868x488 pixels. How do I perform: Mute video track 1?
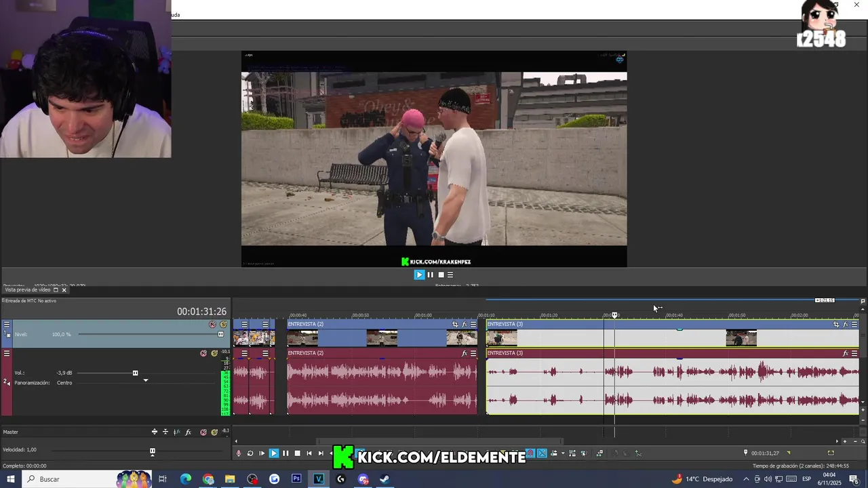212,325
